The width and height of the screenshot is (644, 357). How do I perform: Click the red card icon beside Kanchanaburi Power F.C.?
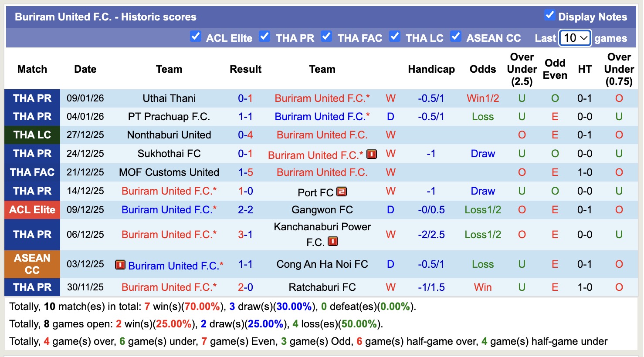[333, 241]
